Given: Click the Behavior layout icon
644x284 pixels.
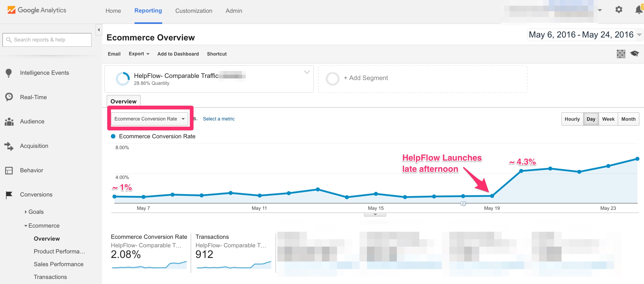Looking at the screenshot, I should point(9,170).
